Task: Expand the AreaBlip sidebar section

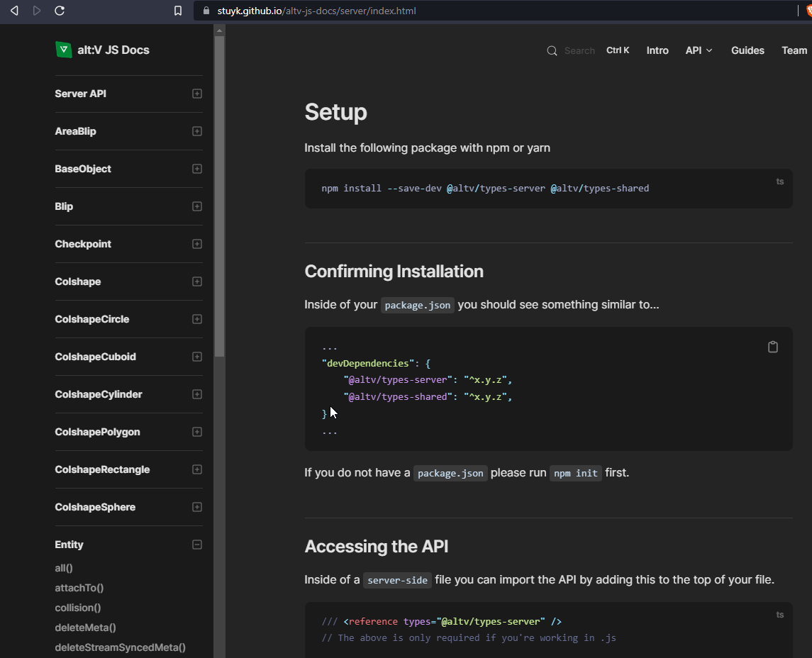Action: tap(197, 131)
